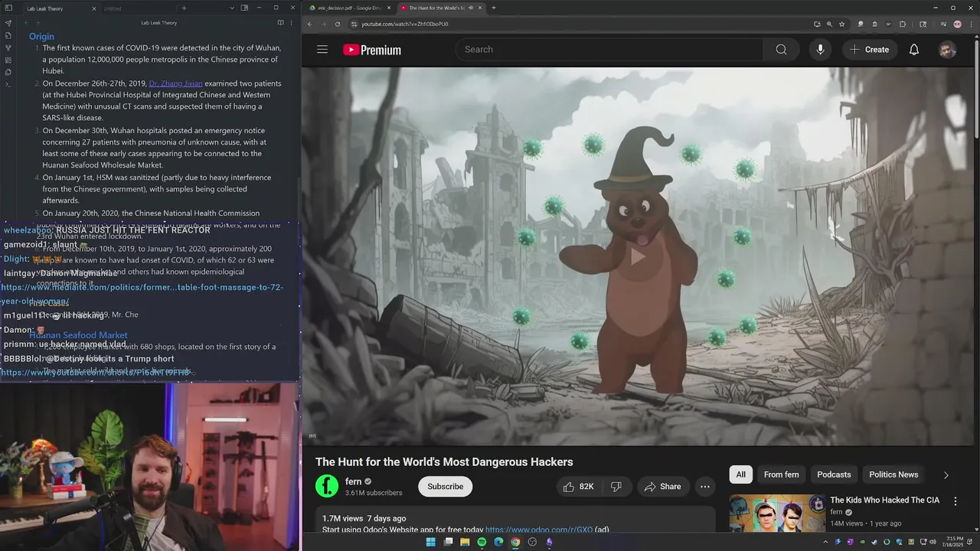The height and width of the screenshot is (551, 980).
Task: Go to YouTube Premium home logo
Action: 372,50
